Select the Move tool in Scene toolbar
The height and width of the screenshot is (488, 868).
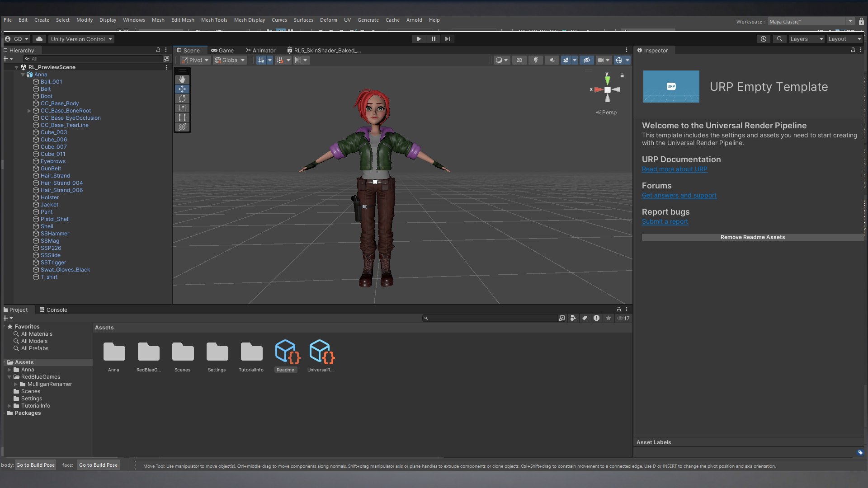[182, 89]
